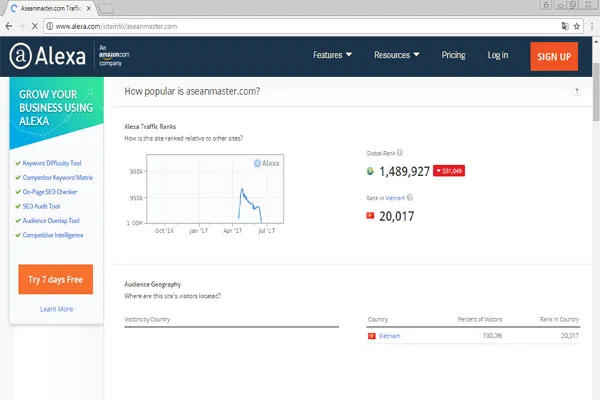Click the help question mark near heading

[576, 91]
